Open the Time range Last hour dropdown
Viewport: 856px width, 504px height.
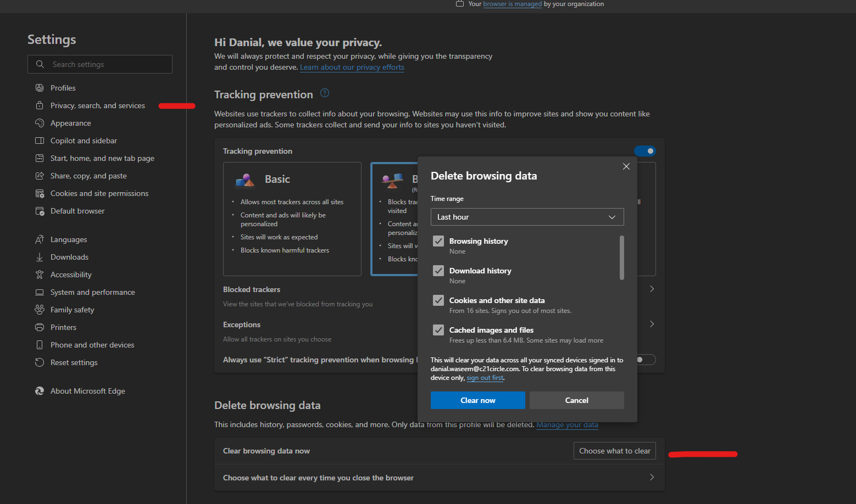point(527,217)
